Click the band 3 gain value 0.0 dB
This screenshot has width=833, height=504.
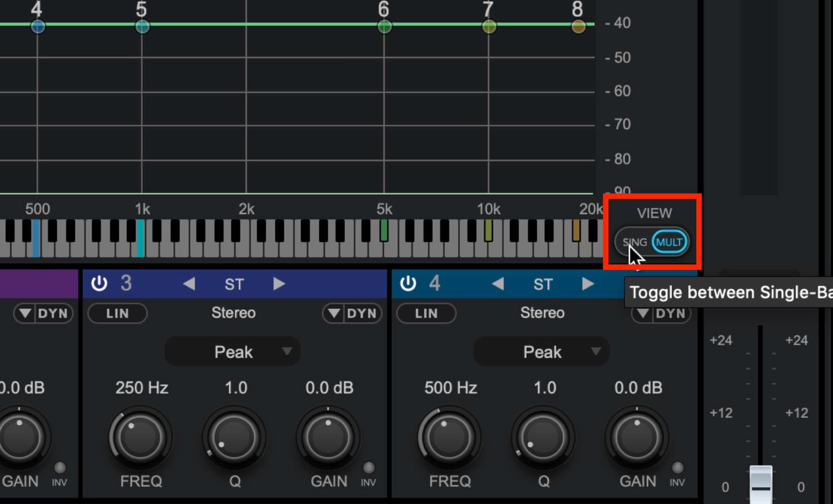pos(329,388)
